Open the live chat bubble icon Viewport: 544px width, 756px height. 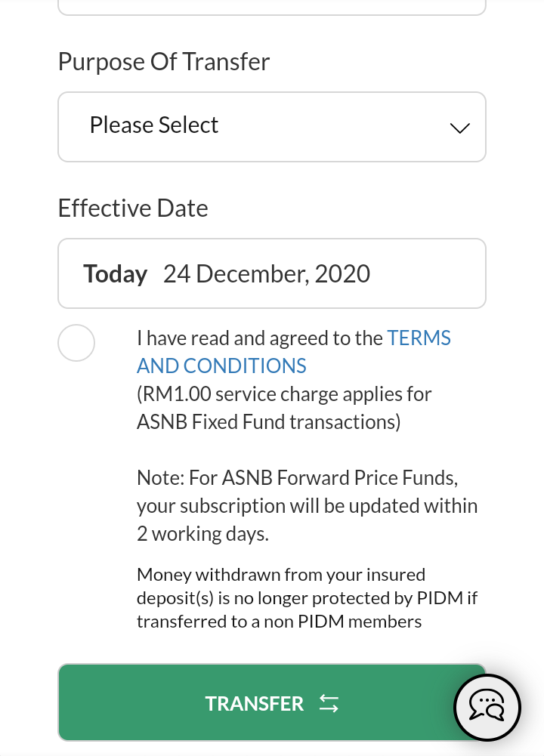pos(487,707)
